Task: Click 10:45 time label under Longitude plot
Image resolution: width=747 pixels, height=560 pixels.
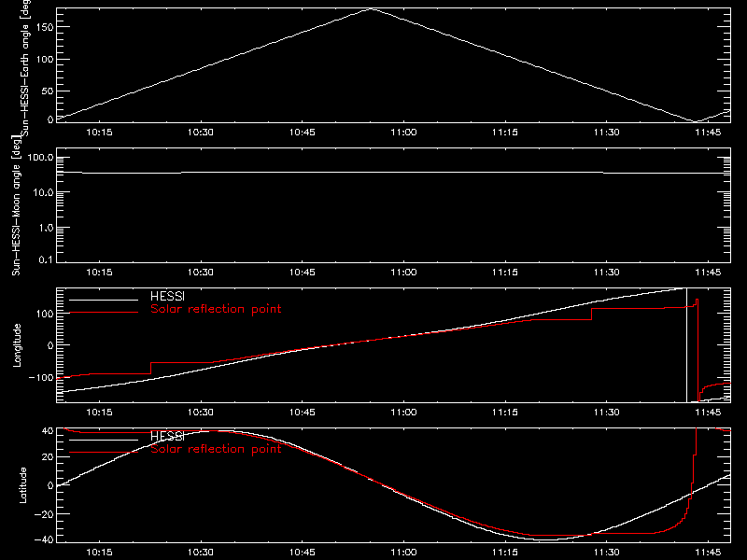Action: 302,412
